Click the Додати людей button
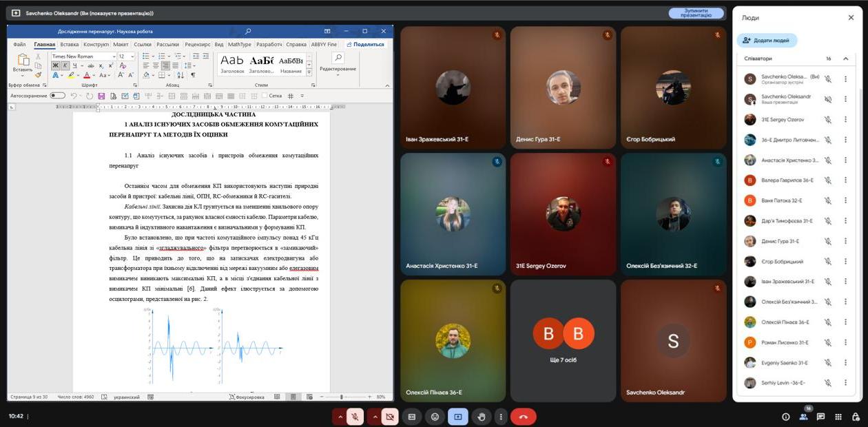This screenshot has width=868, height=427. pos(767,41)
